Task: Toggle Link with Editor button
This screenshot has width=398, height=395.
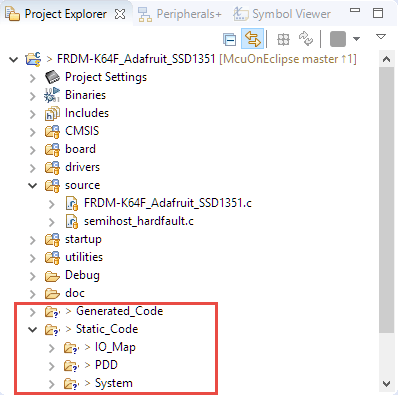Action: coord(253,39)
